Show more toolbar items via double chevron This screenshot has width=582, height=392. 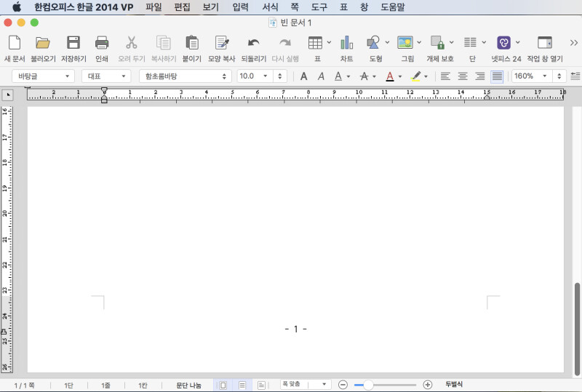(x=574, y=43)
